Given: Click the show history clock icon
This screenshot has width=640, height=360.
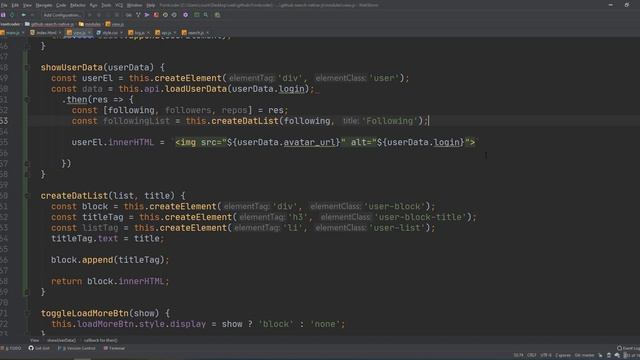Looking at the screenshot, I should pos(165,15).
